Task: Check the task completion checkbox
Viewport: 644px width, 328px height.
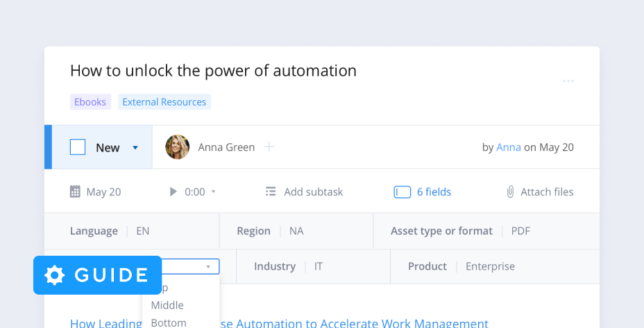Action: coord(78,147)
